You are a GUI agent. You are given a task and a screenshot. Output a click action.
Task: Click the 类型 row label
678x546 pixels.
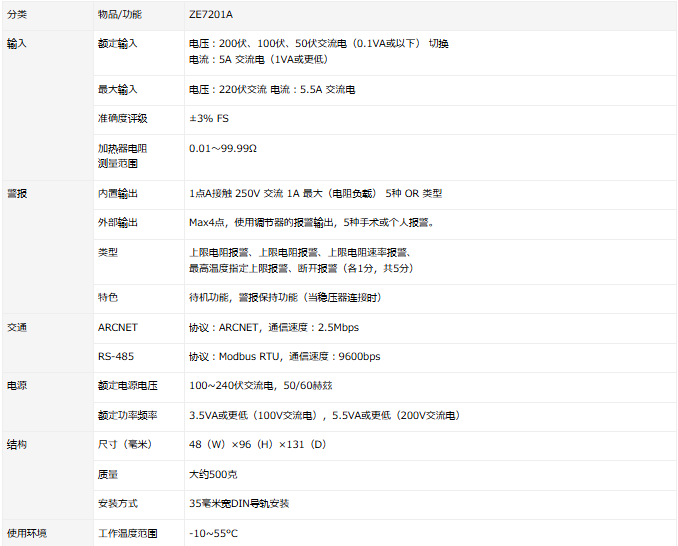pos(108,252)
